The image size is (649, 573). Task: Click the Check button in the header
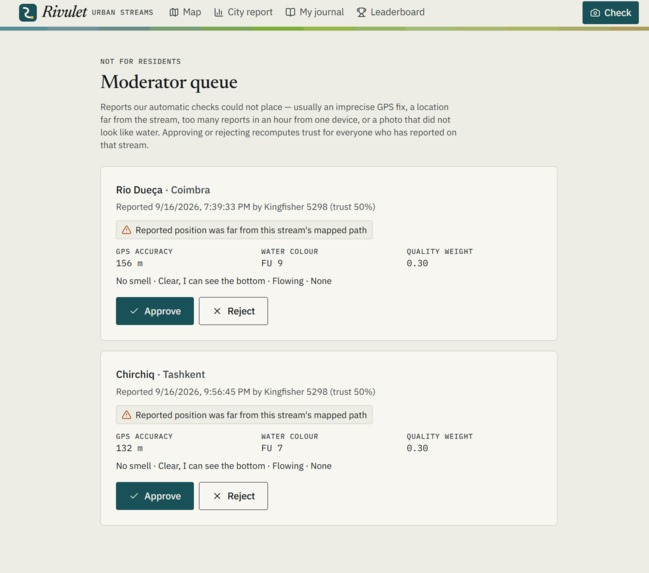pyautogui.click(x=611, y=13)
